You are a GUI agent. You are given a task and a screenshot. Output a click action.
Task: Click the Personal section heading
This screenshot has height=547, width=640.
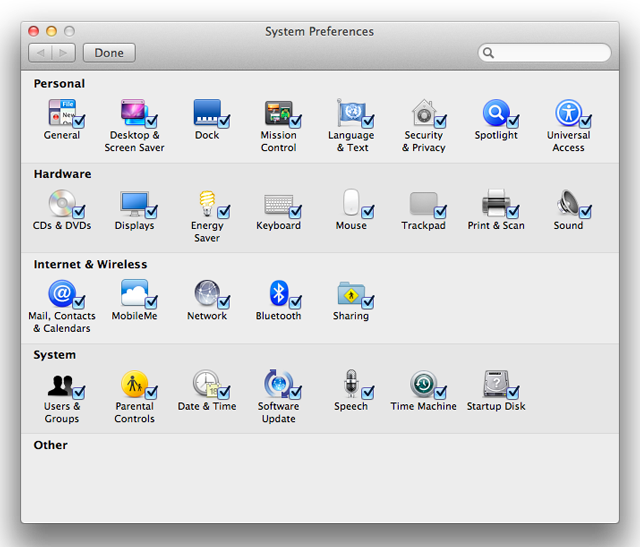click(x=59, y=83)
